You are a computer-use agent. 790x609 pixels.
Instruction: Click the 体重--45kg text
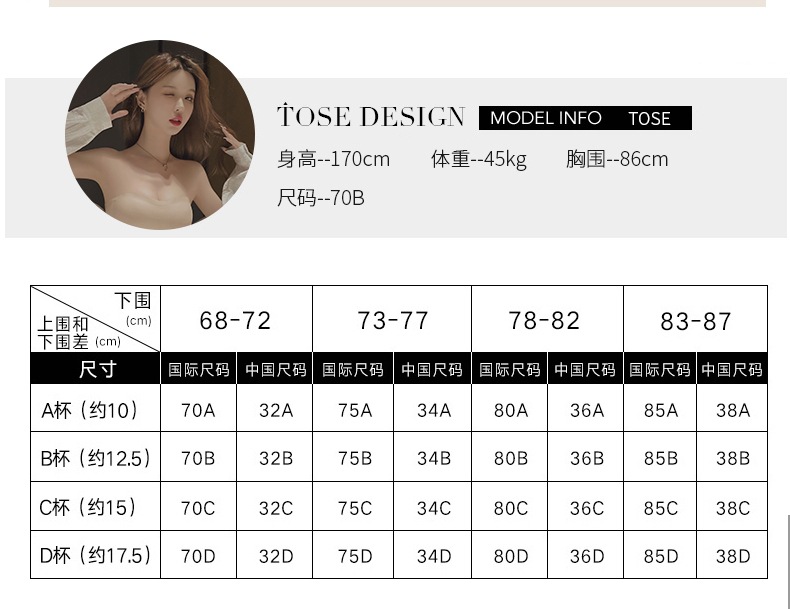pyautogui.click(x=479, y=159)
